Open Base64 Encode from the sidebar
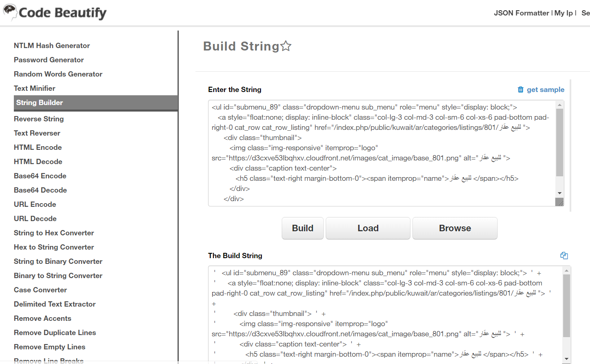The width and height of the screenshot is (590, 364). point(40,176)
